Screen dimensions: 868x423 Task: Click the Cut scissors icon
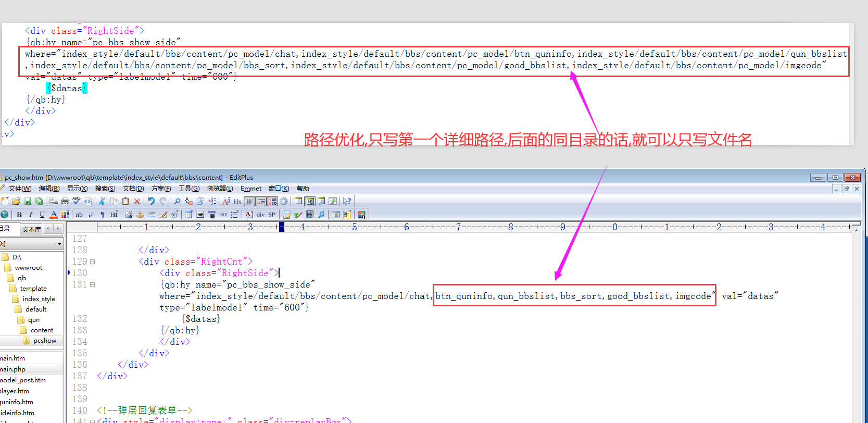pyautogui.click(x=102, y=201)
